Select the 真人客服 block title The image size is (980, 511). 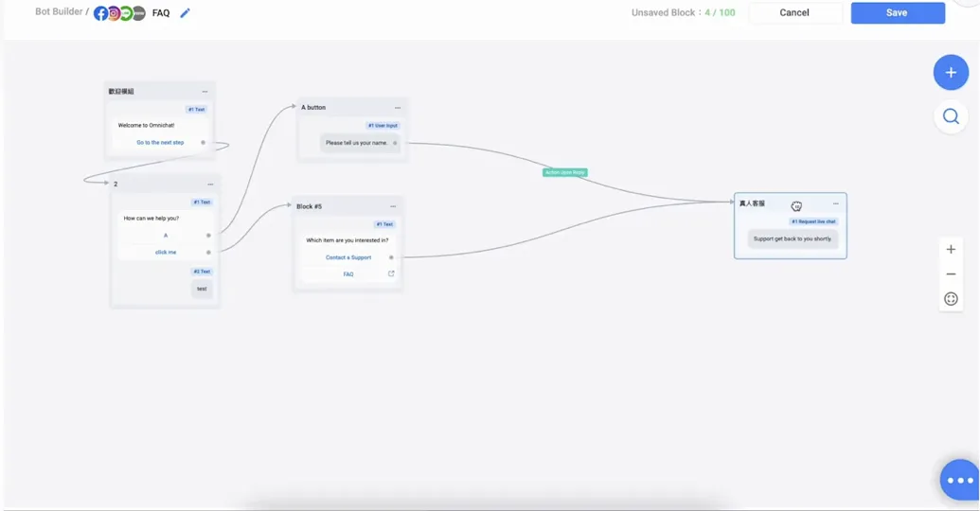[752, 203]
